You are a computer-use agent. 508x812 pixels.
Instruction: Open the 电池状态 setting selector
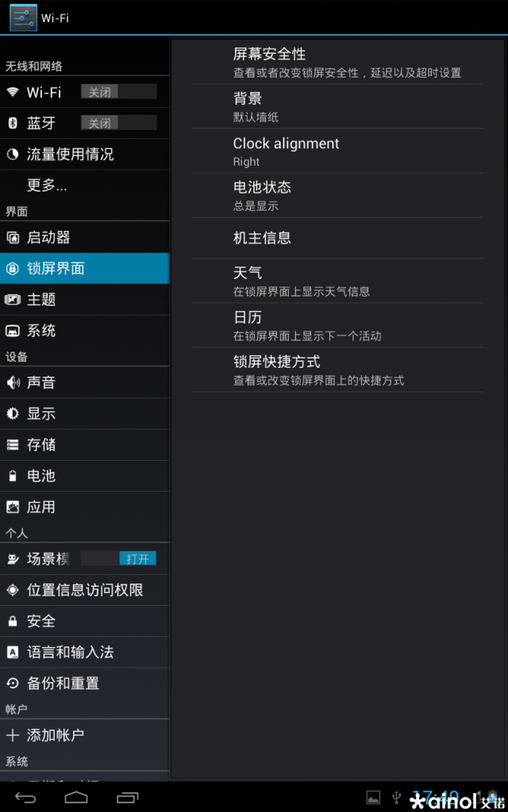[x=337, y=195]
